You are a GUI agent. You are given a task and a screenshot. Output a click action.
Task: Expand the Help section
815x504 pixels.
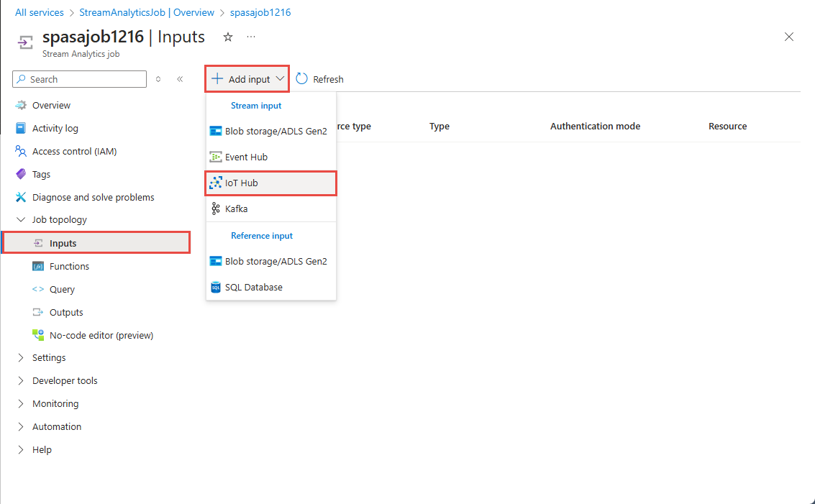coord(21,449)
